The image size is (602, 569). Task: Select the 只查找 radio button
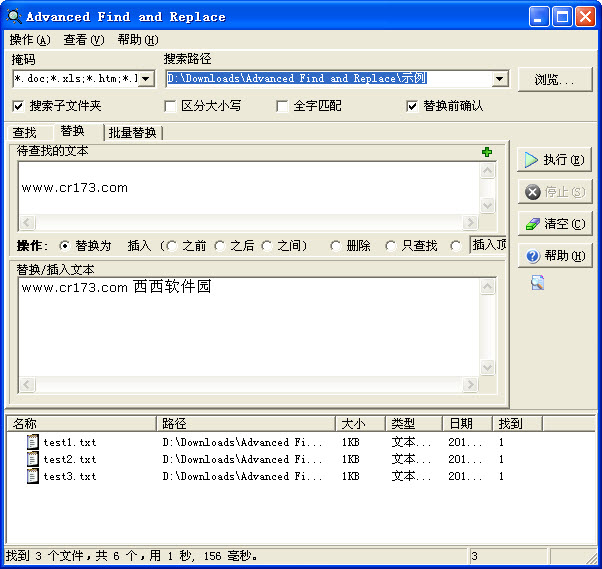click(x=390, y=246)
